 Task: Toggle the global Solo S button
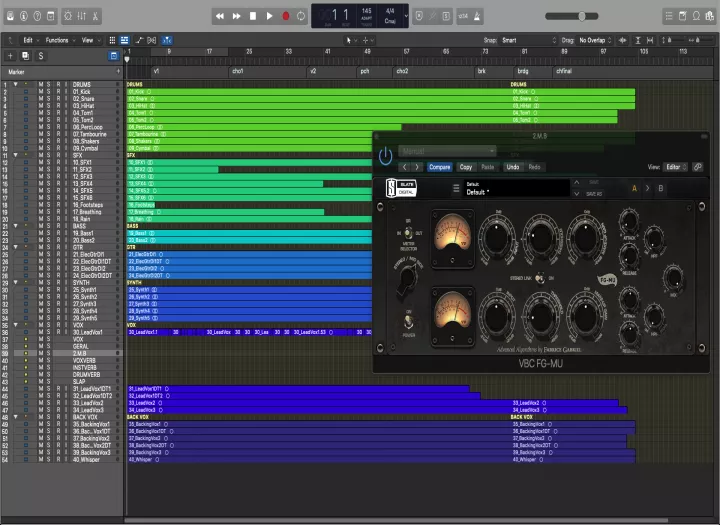(41, 56)
